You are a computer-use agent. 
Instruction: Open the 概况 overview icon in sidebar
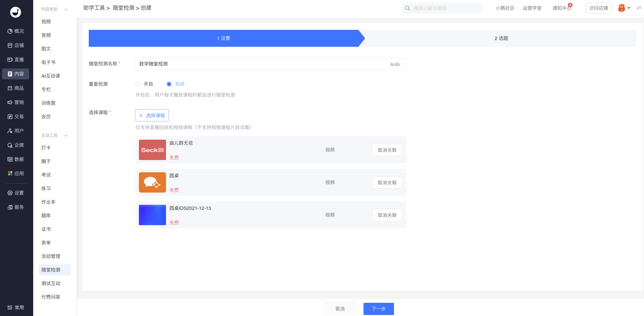click(x=10, y=31)
